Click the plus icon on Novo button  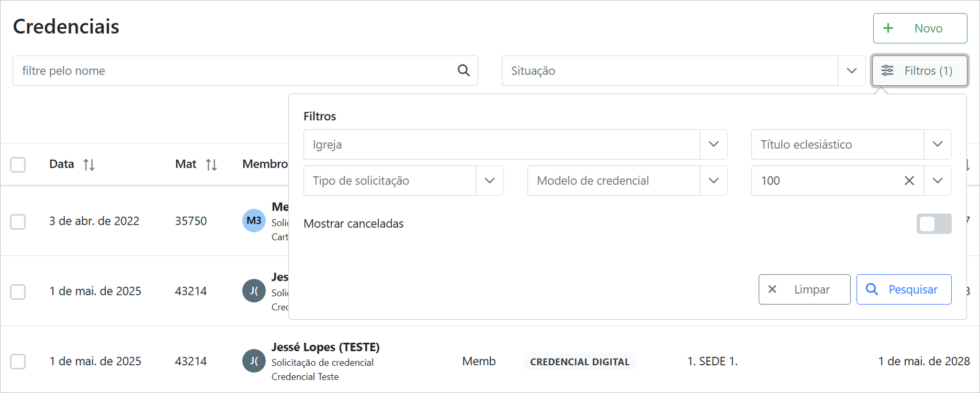click(x=888, y=28)
